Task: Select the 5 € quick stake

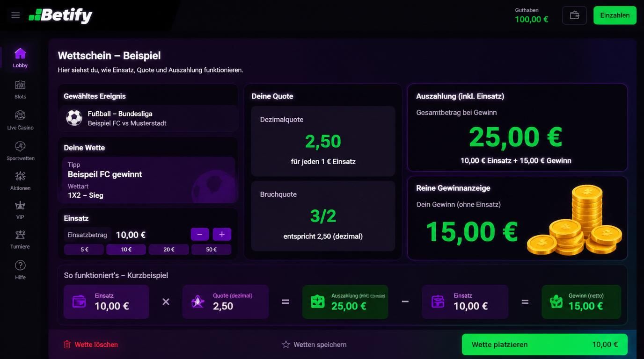Action: [x=84, y=250]
